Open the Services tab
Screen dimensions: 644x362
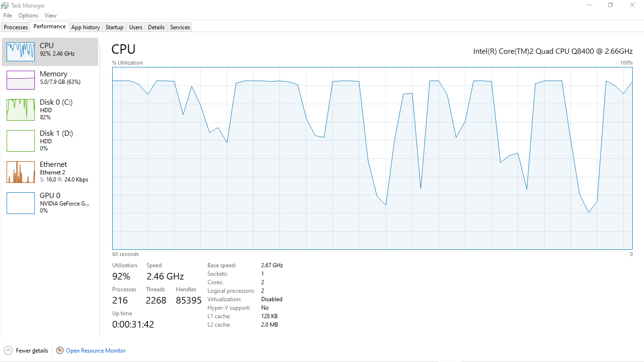tap(180, 27)
